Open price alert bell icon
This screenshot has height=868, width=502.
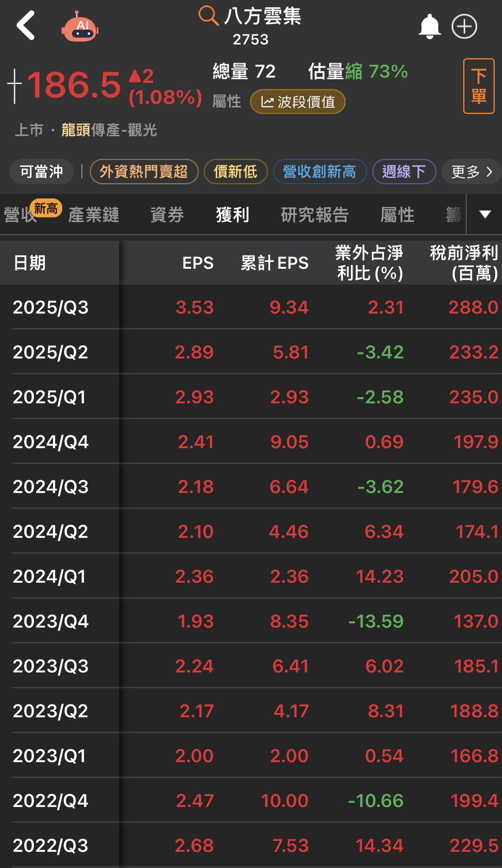pos(429,27)
